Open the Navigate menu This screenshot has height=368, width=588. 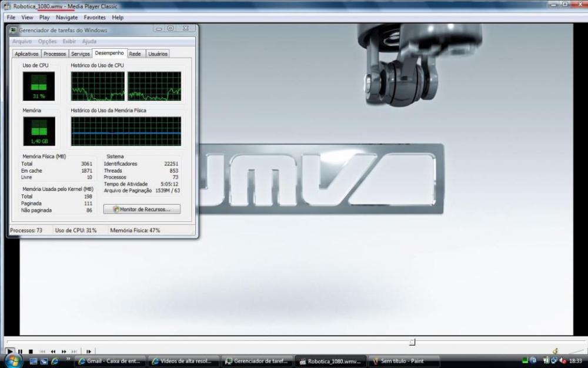[x=66, y=18]
